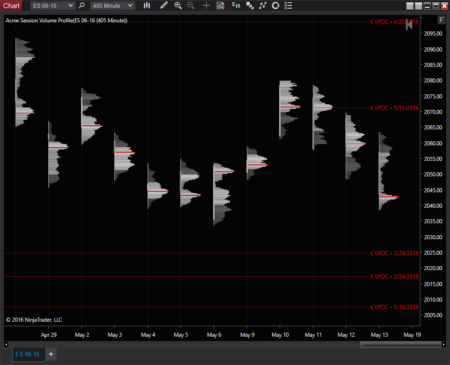Click the zoom in magnifier icon

(x=178, y=5)
